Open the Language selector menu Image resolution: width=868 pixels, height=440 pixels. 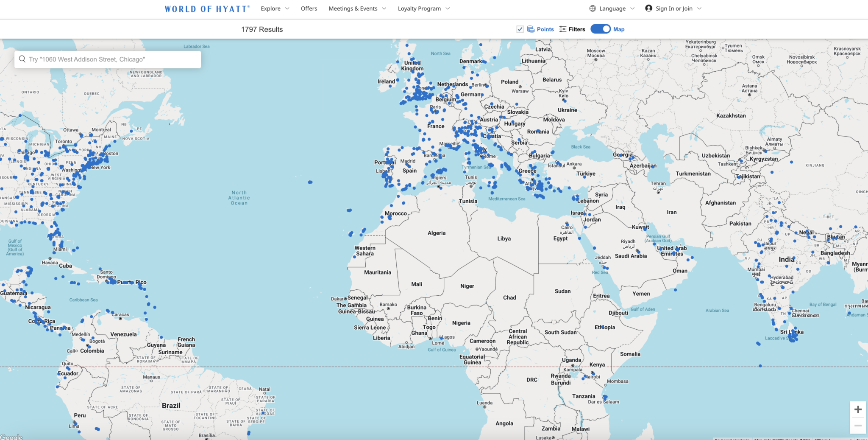(612, 8)
